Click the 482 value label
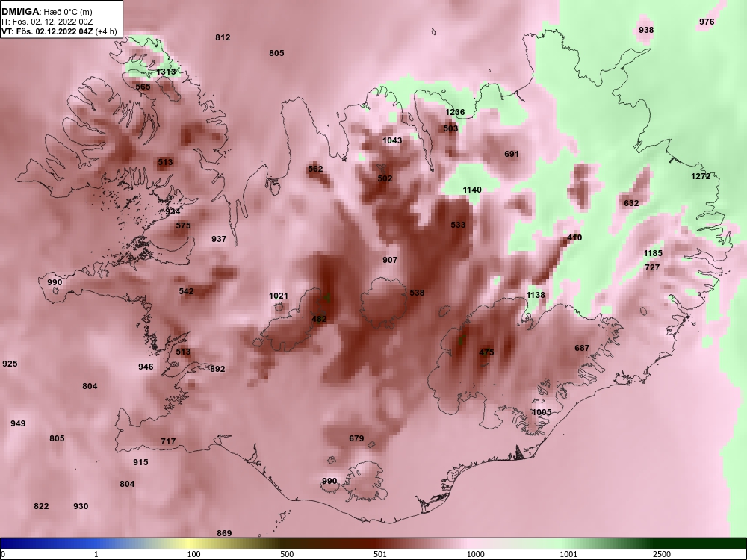747x560 pixels. point(319,319)
